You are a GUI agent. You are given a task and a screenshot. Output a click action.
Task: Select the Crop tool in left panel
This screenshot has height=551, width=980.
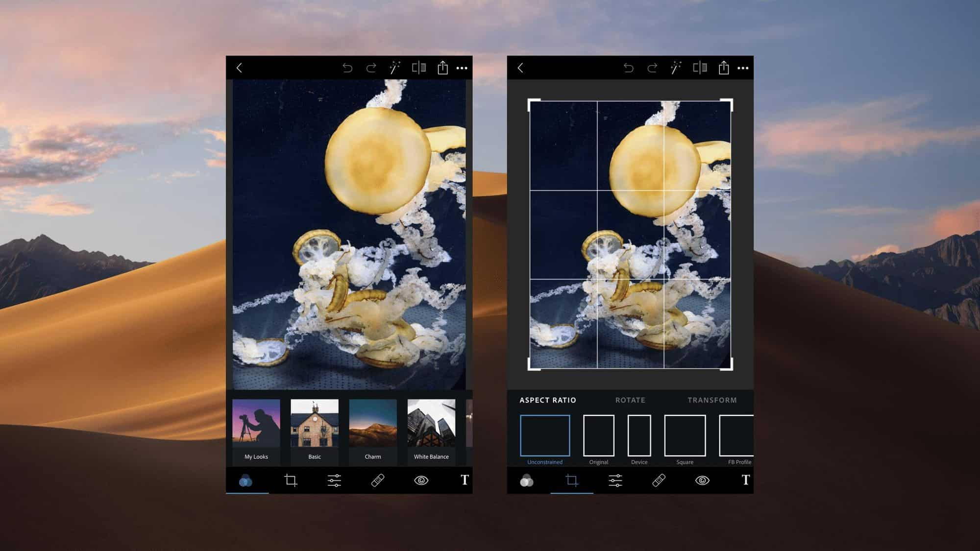pyautogui.click(x=290, y=480)
